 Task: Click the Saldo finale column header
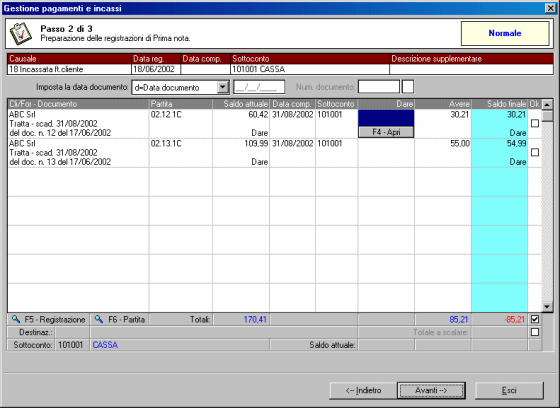click(500, 104)
